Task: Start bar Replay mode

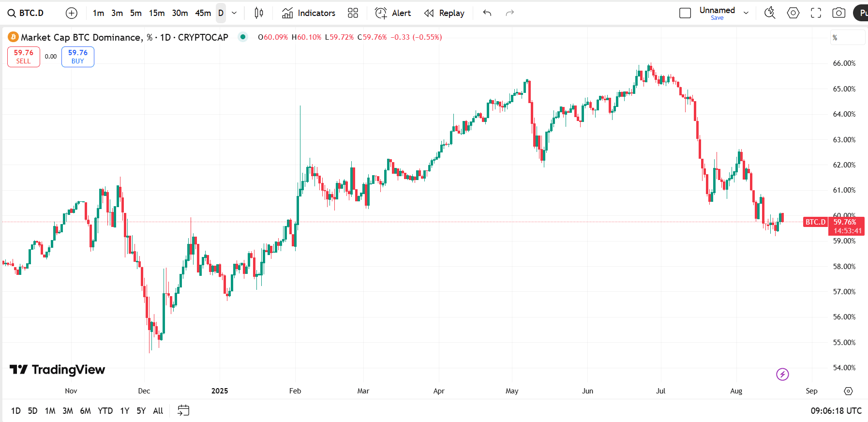Action: [x=444, y=13]
